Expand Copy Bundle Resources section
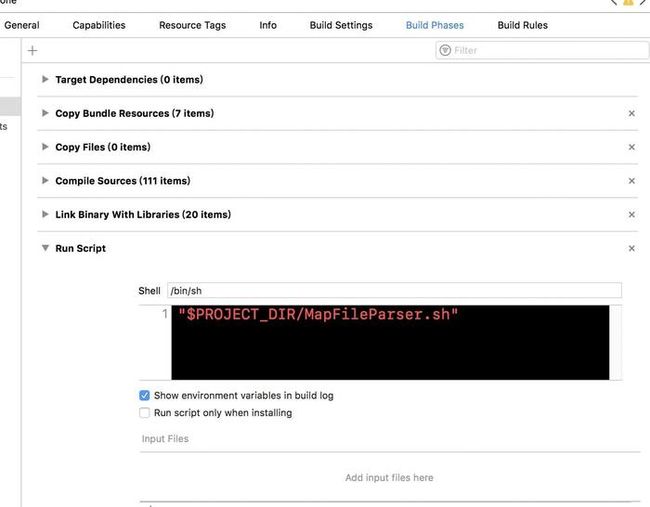The height and width of the screenshot is (507, 650). tap(45, 113)
